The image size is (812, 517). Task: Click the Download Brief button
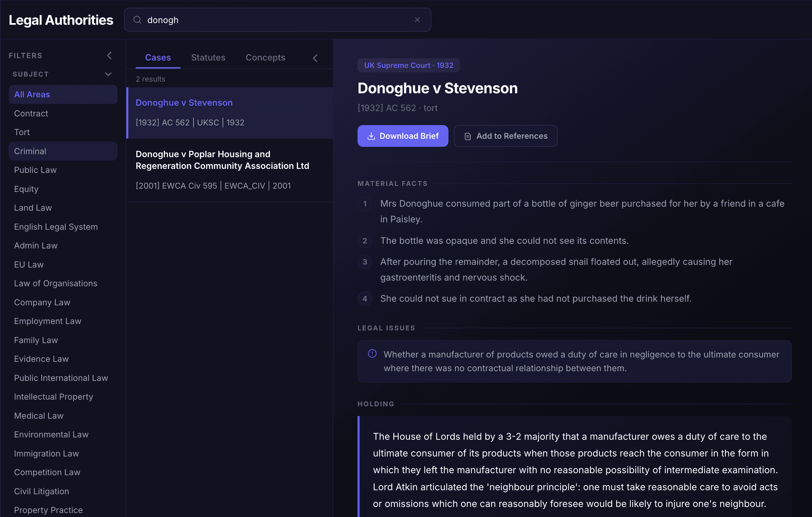point(403,136)
